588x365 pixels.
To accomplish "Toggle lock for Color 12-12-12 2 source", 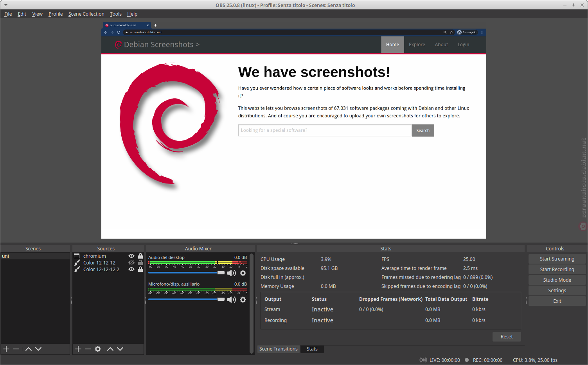I will [140, 269].
